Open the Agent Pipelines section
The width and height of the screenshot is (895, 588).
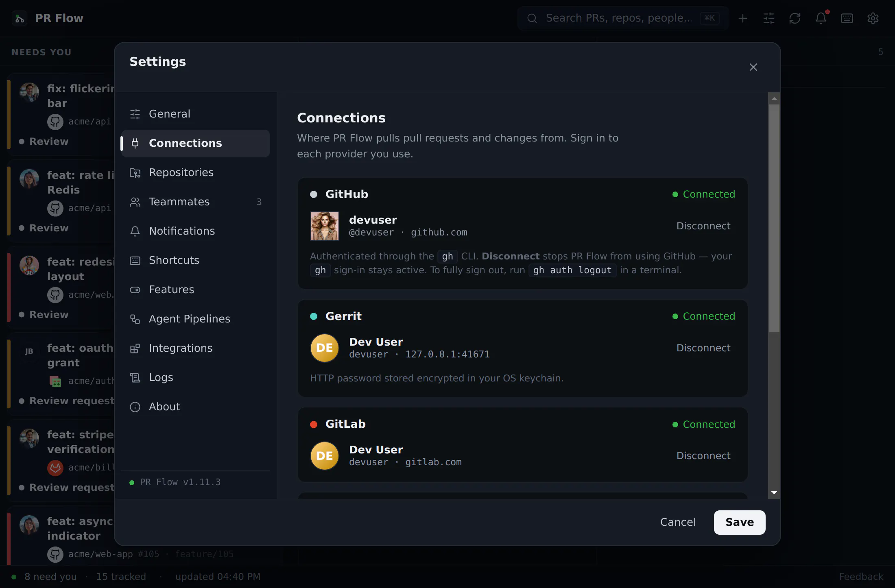point(195,319)
